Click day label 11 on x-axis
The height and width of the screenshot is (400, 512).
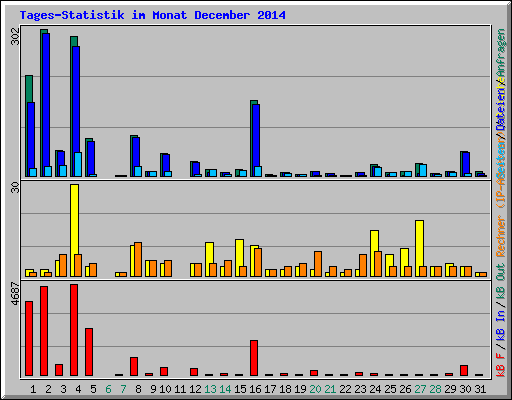tap(180, 389)
